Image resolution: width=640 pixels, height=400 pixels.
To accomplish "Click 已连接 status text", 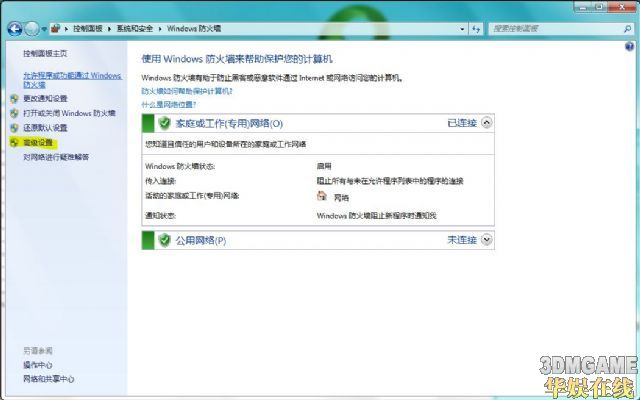I will click(462, 123).
